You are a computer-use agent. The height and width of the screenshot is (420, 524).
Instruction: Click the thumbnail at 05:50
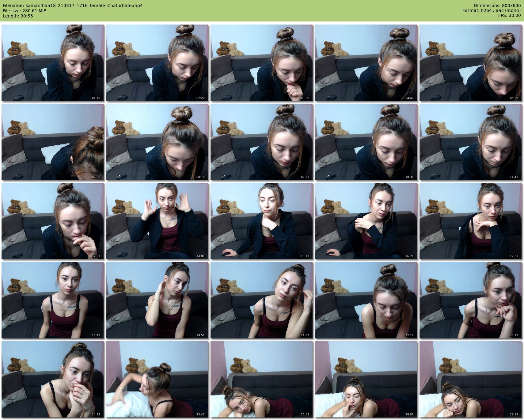pyautogui.click(x=471, y=63)
